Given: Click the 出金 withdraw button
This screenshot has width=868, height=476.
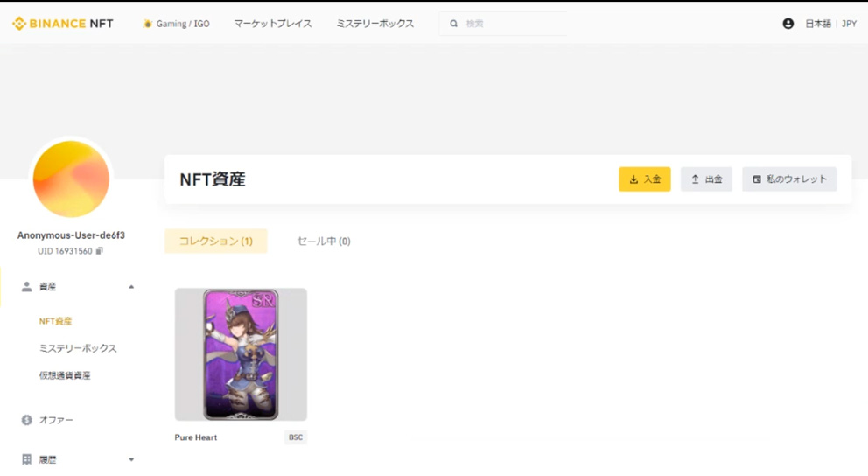Looking at the screenshot, I should (706, 179).
